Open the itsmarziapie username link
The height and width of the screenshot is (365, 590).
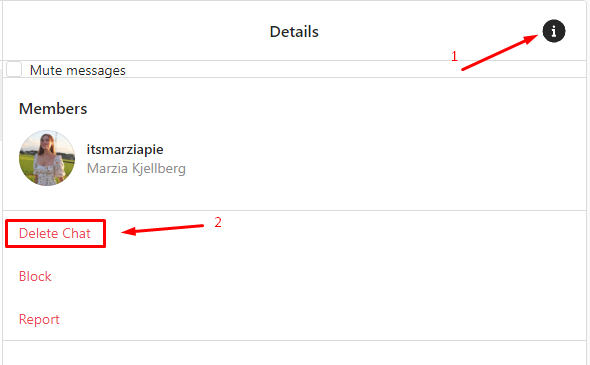[x=125, y=149]
